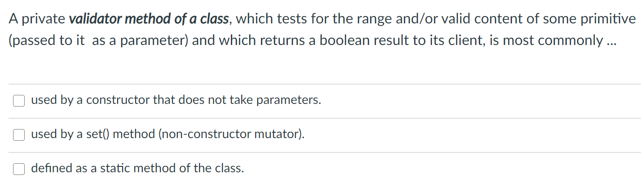The width and height of the screenshot is (644, 188).
Task: Click the label 'used by a constructor that does not take parameters.'
Action: [x=176, y=100]
